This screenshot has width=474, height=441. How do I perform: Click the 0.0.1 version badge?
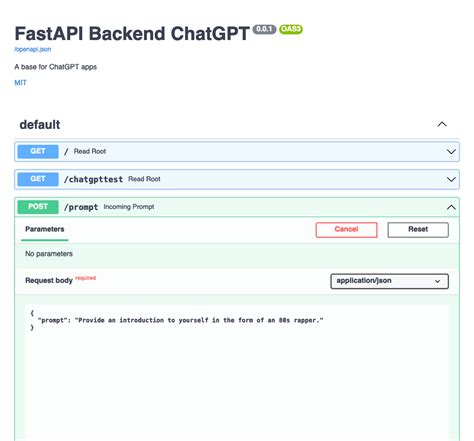pyautogui.click(x=264, y=29)
